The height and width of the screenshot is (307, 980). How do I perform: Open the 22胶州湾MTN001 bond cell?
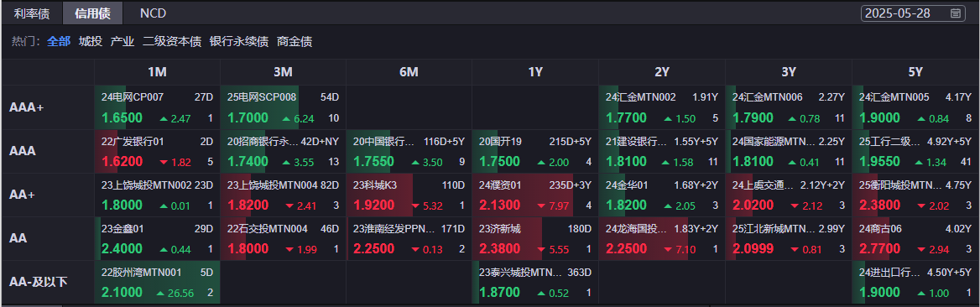click(157, 283)
